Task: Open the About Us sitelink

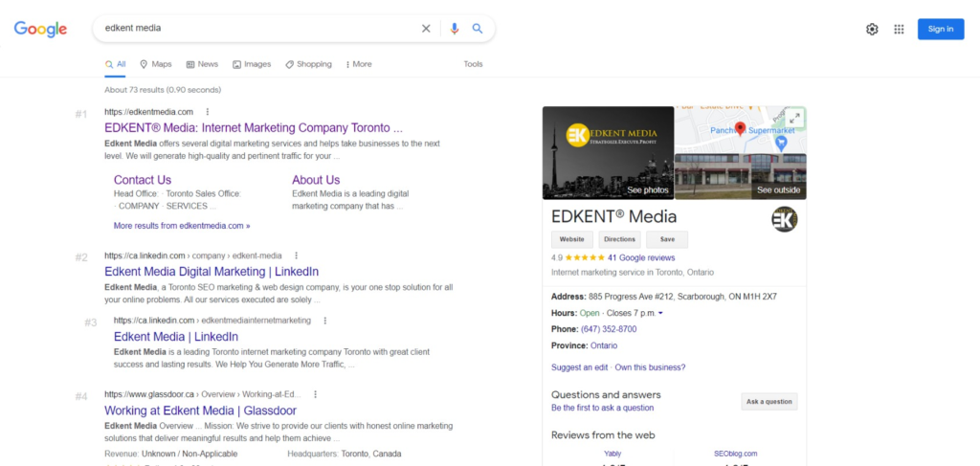Action: coord(316,180)
